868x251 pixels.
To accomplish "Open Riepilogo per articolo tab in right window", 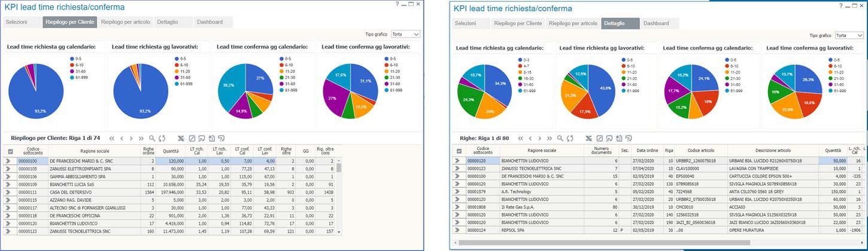I will coord(573,23).
